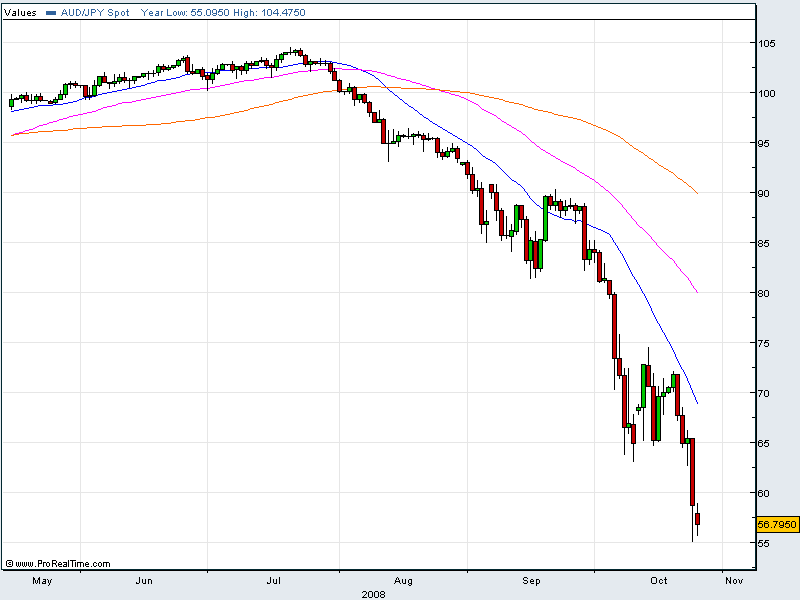Click the copyright symbol beside ProRealTime

(x=9, y=564)
